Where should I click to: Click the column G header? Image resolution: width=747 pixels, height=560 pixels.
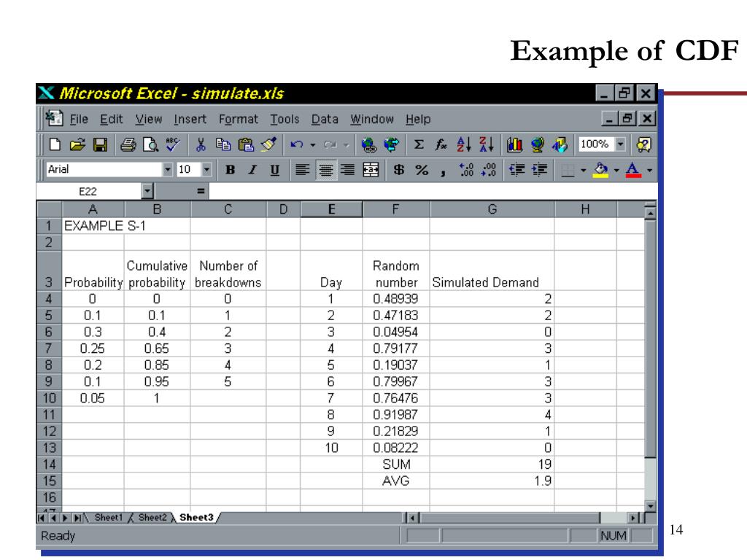click(x=492, y=210)
